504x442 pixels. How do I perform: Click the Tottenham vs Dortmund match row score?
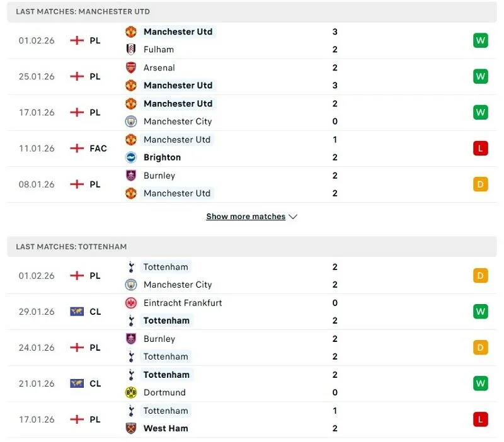(335, 383)
